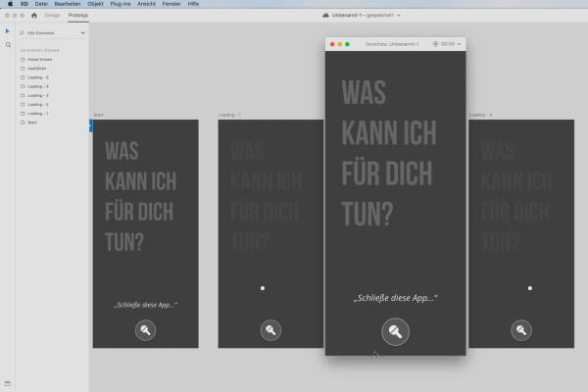Screen dimensions: 588x392
Task: Click the Alle Elemente search field
Action: [52, 33]
